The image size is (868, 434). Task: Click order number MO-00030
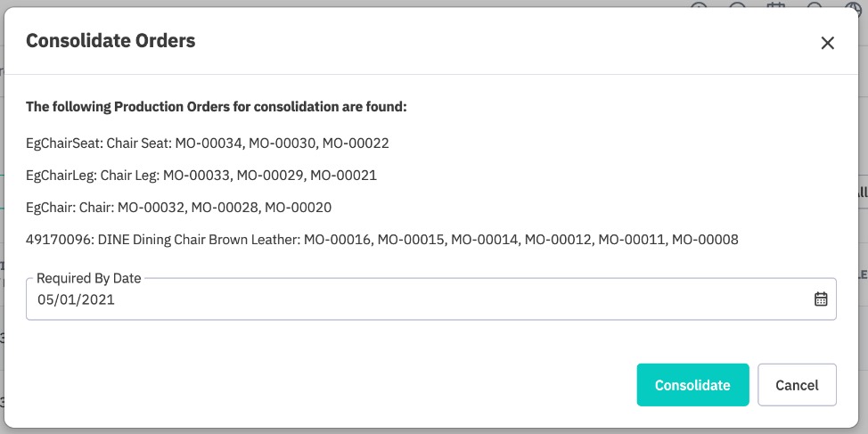[x=283, y=143]
